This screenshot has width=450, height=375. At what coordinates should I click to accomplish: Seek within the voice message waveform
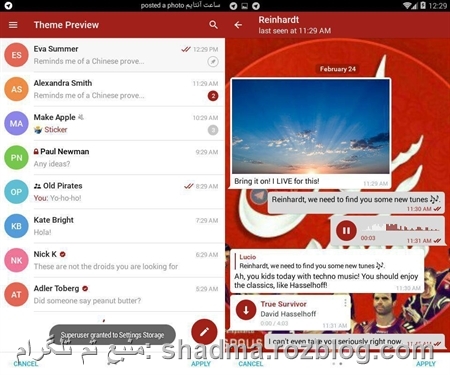(402, 228)
